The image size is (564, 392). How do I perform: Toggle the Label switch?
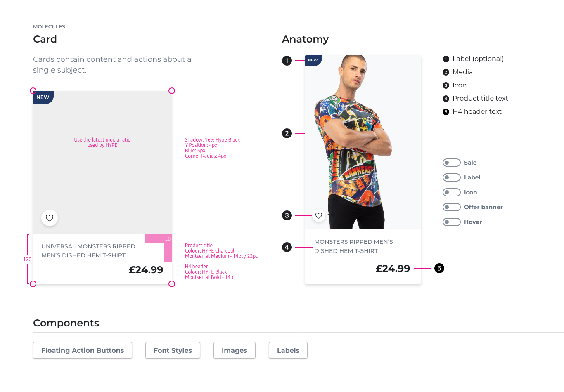pos(451,177)
